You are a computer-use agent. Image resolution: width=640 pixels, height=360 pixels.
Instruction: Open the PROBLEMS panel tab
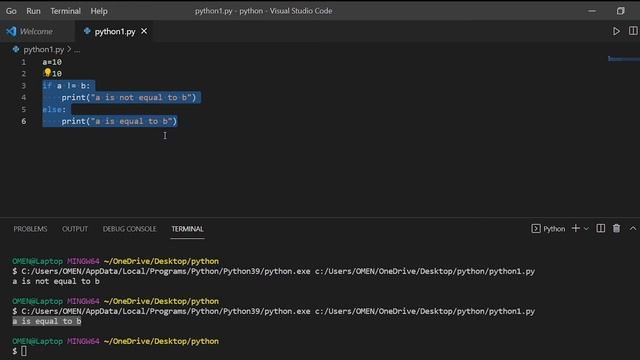tap(30, 229)
